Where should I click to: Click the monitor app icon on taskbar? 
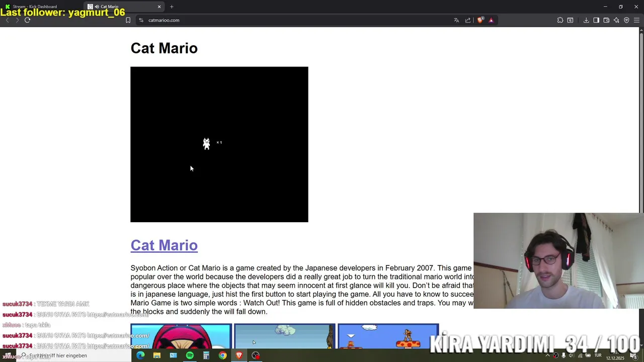point(173,355)
